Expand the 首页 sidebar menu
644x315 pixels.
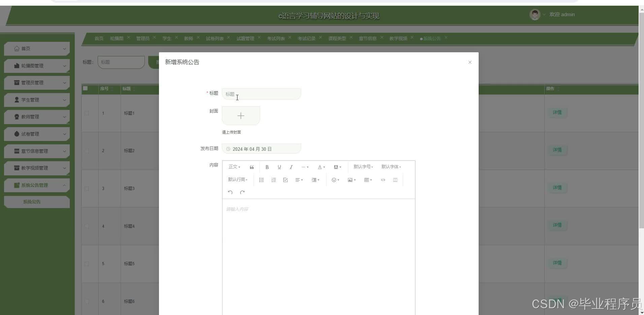pos(37,49)
